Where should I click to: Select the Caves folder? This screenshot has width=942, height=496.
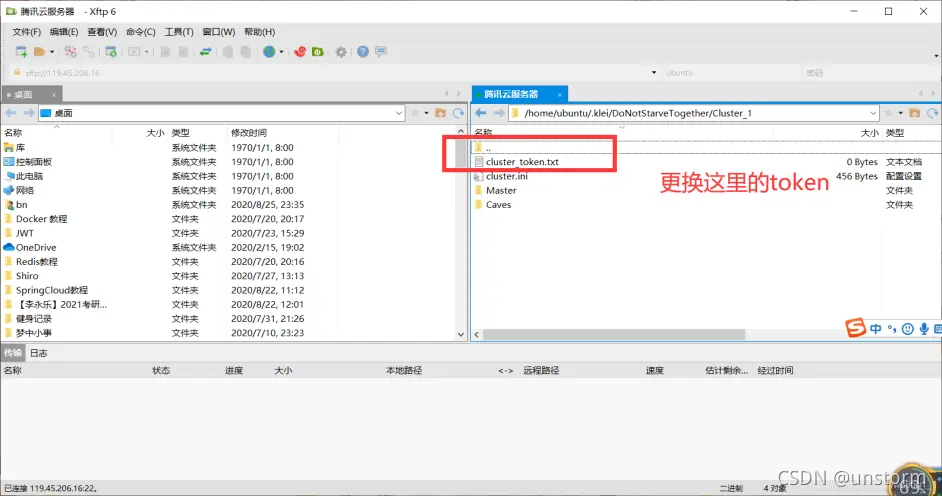(x=498, y=205)
